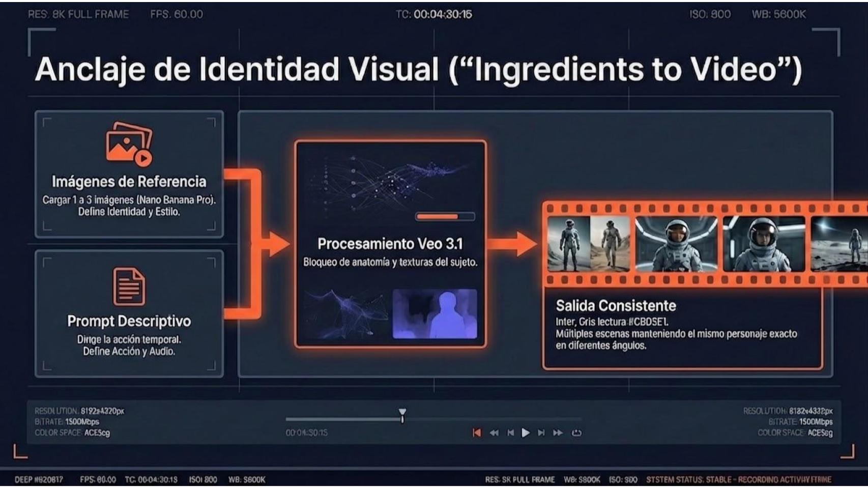Click the orange document icon above Prompt Descriptivo
This screenshot has width=868, height=488.
point(129,286)
